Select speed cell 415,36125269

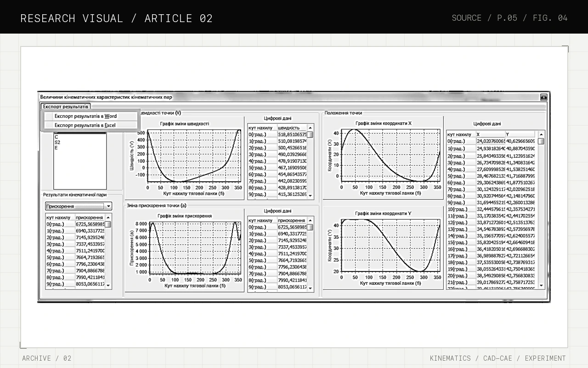[x=292, y=195]
